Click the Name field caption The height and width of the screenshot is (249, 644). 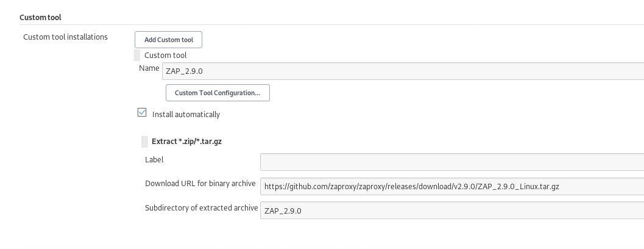tap(149, 68)
